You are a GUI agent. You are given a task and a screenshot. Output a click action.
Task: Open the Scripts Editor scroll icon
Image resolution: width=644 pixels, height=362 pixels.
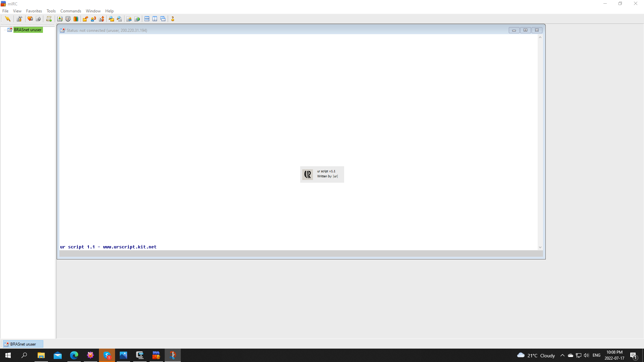49,19
